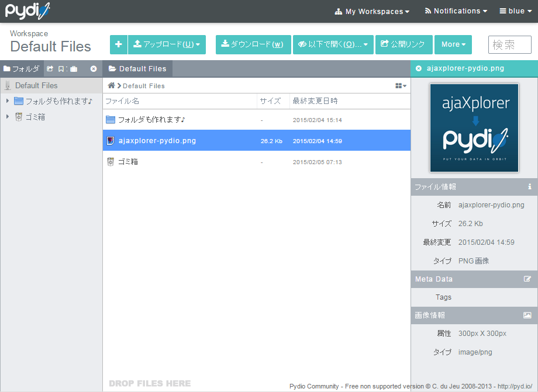Toggle the display mode grid icon above the file list
538x392 pixels.
tap(400, 85)
